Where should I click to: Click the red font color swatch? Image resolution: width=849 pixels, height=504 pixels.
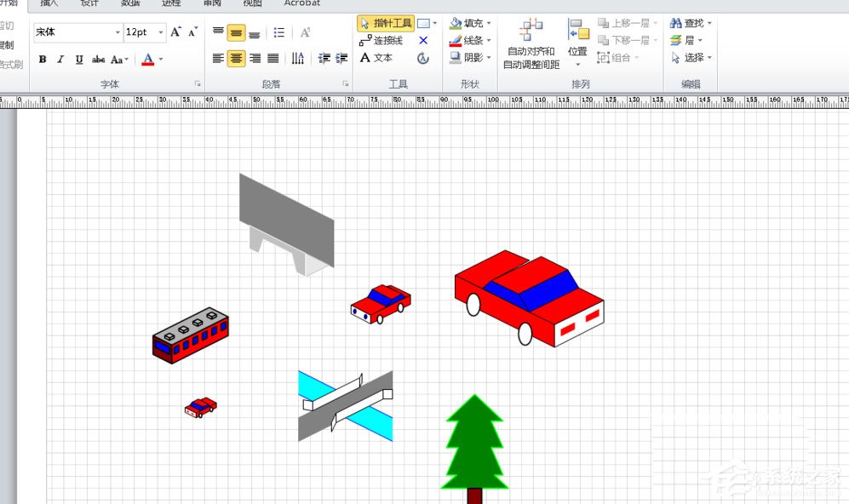tap(148, 60)
